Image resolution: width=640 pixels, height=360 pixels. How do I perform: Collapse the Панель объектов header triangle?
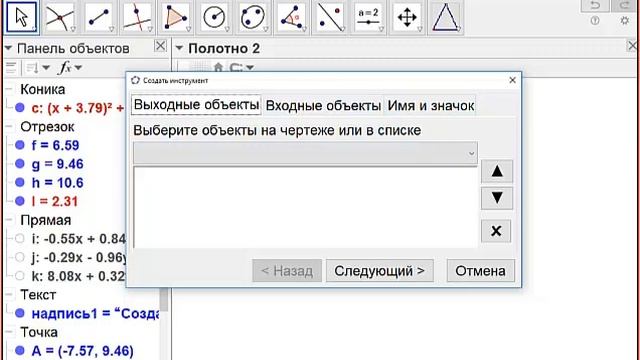pyautogui.click(x=8, y=48)
